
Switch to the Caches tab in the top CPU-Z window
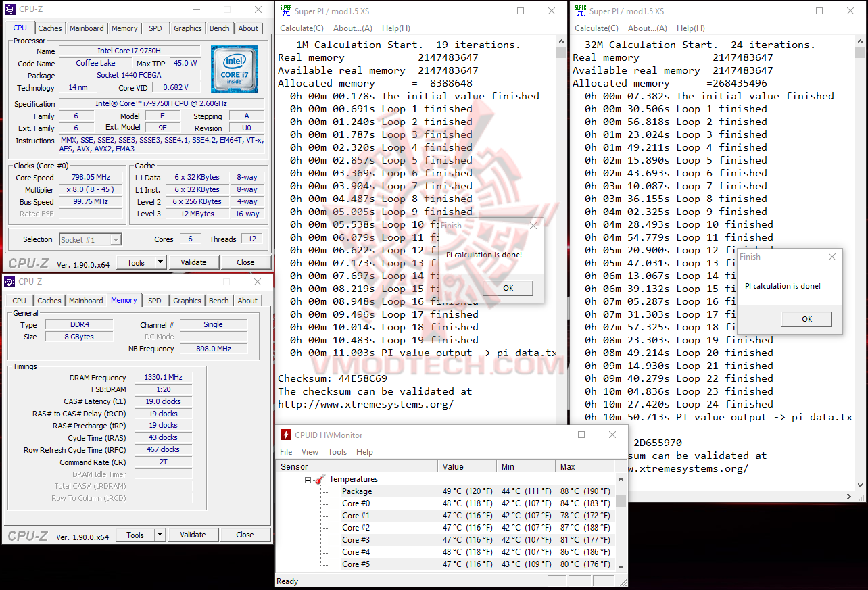pyautogui.click(x=50, y=28)
